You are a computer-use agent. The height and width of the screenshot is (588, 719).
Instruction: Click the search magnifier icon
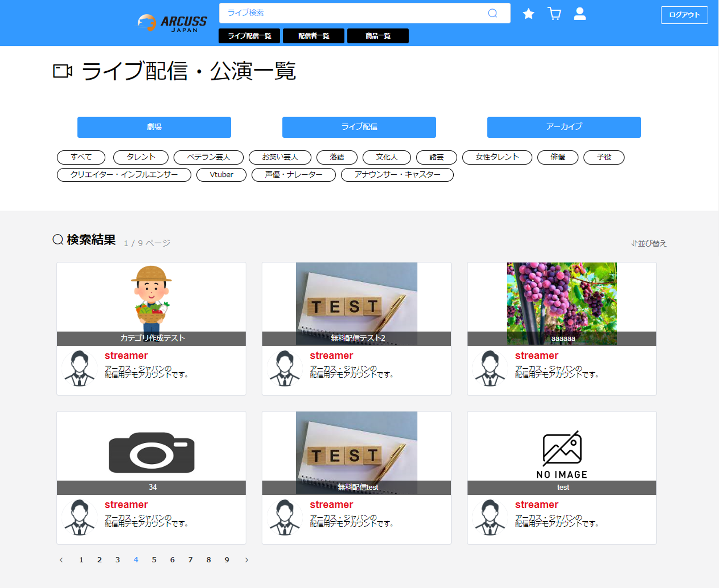coord(492,13)
